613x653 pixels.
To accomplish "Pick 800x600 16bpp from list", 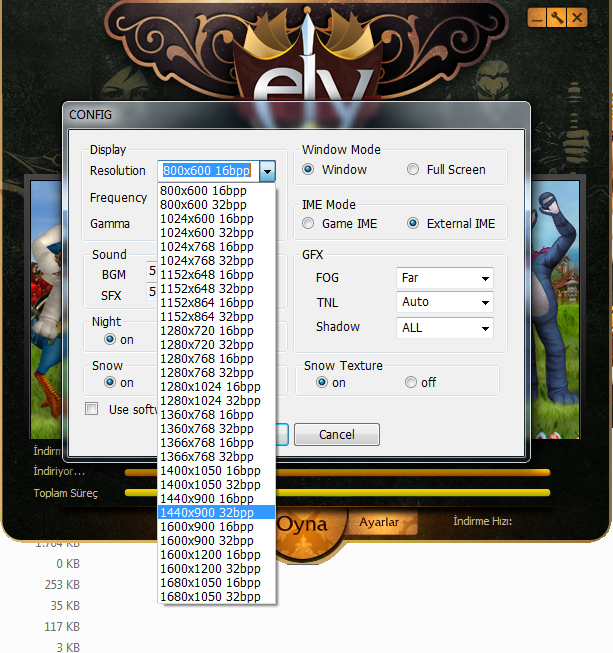I will click(x=217, y=191).
